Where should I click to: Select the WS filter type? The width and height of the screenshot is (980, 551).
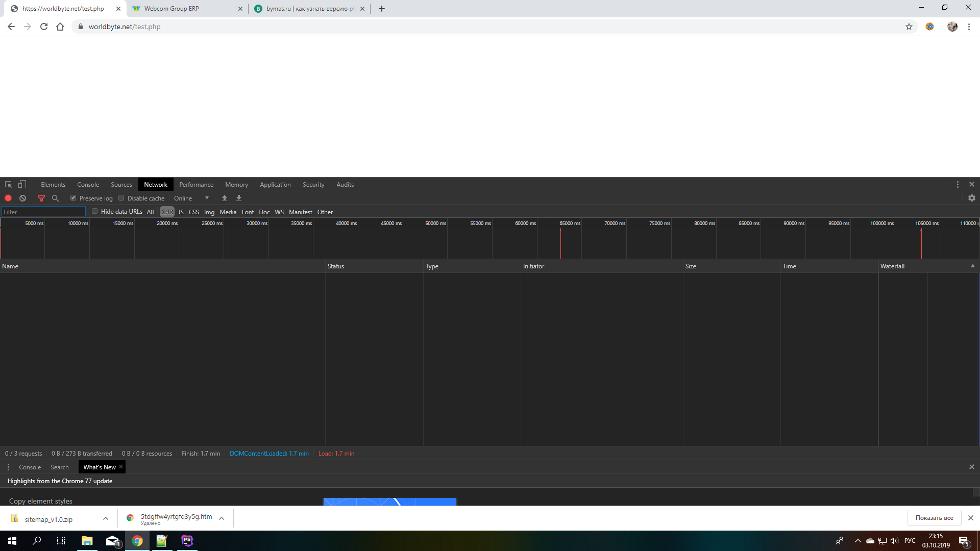pos(279,212)
